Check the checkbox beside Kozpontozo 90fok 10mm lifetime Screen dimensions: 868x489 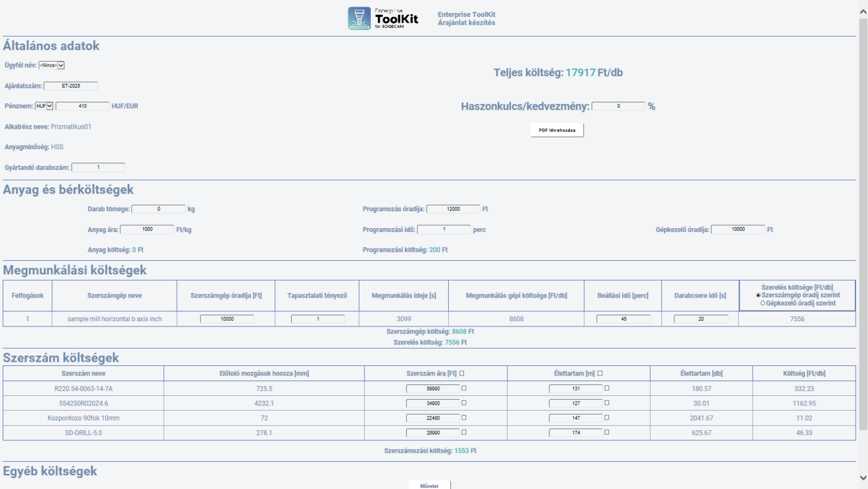pos(606,418)
